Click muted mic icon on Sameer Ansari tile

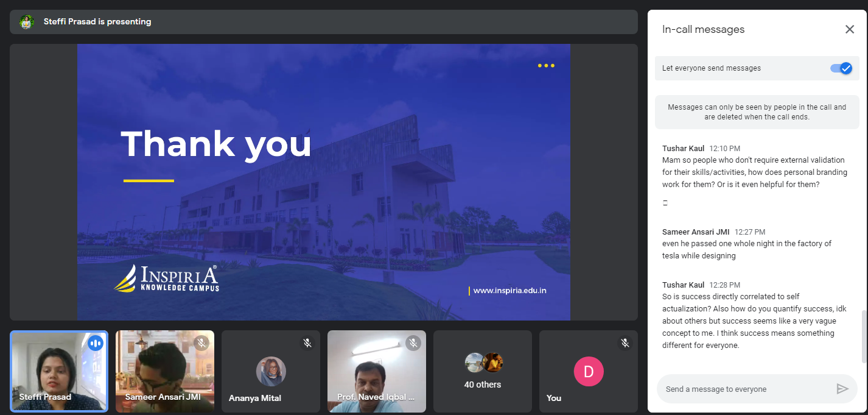201,343
